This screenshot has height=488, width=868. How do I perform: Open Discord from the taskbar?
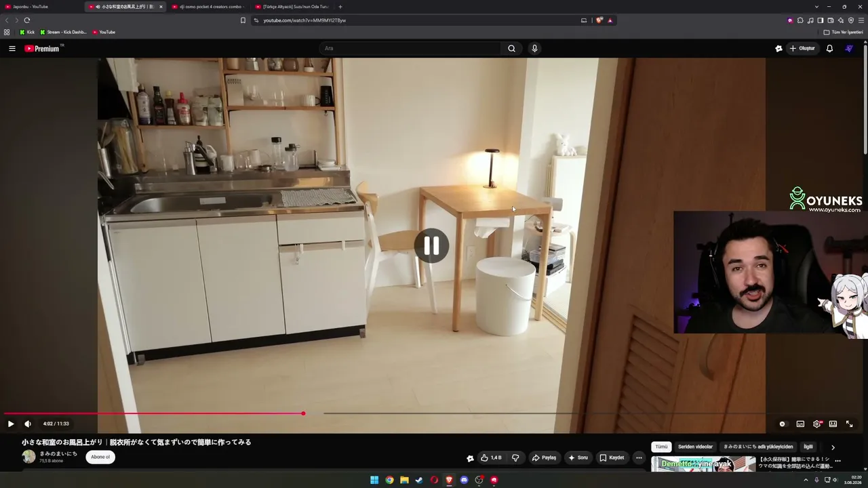point(464,480)
